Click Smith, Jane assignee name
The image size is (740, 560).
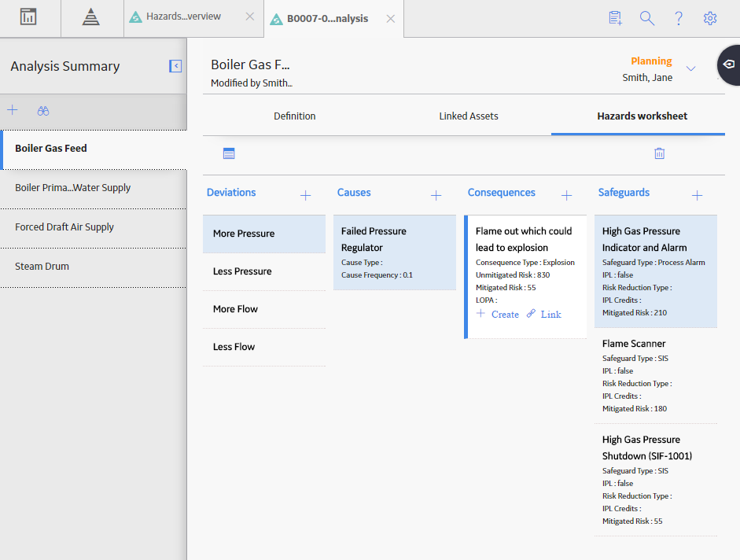(647, 78)
